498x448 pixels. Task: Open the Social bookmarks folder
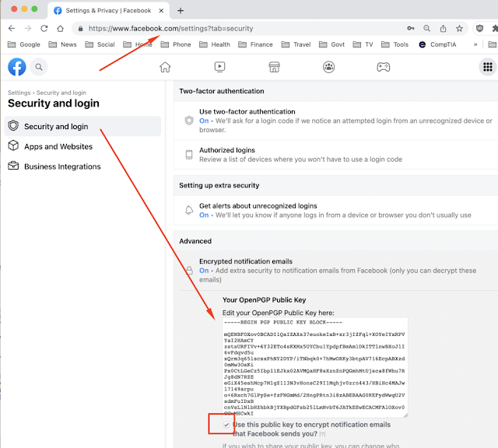tap(100, 44)
